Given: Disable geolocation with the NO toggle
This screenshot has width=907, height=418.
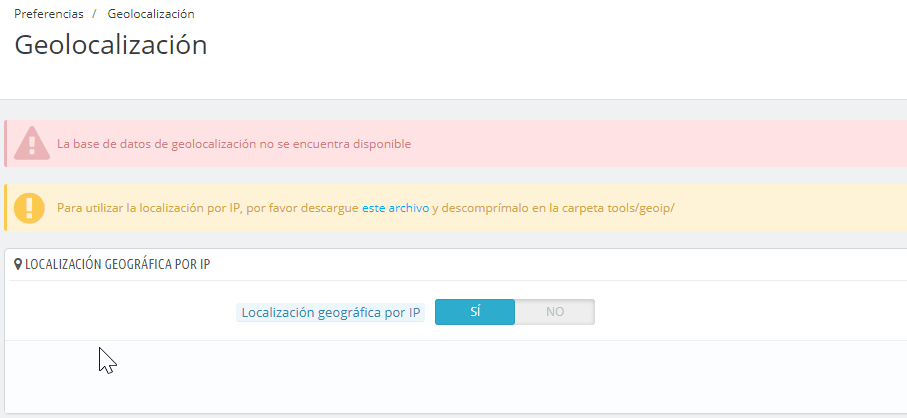Looking at the screenshot, I should click(x=555, y=312).
